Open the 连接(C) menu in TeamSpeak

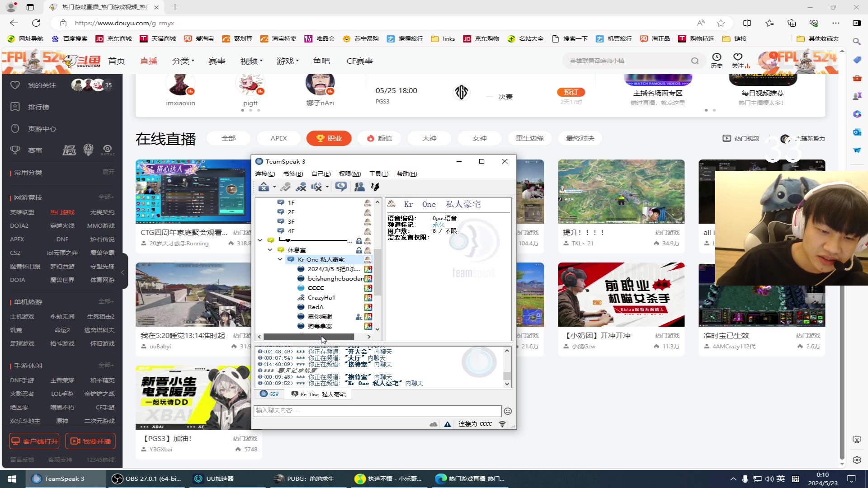pyautogui.click(x=265, y=174)
